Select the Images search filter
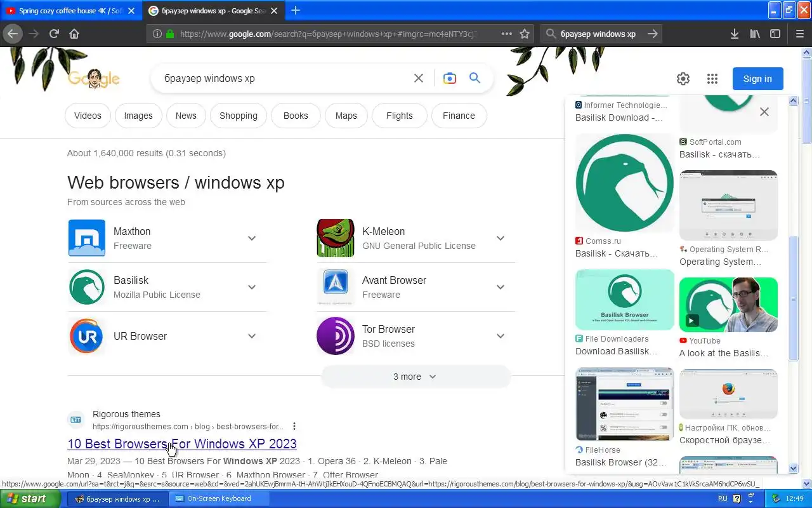The width and height of the screenshot is (812, 508). tap(138, 116)
